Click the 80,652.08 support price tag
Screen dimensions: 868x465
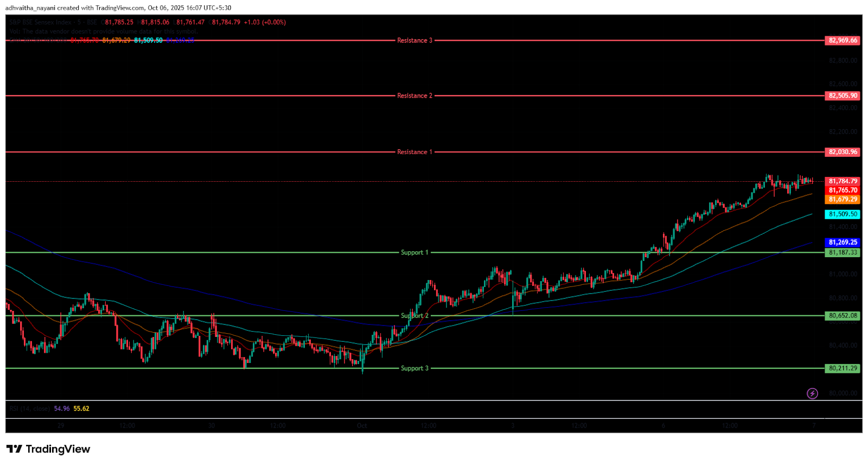point(843,316)
